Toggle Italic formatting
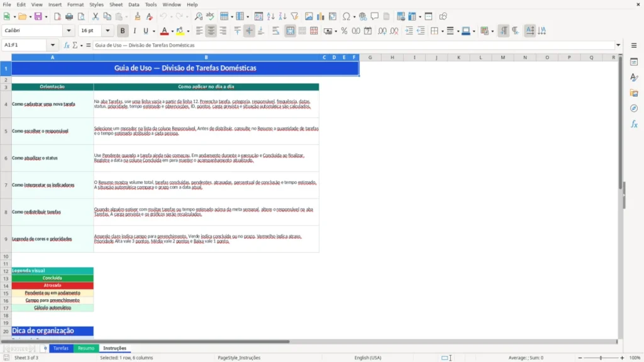This screenshot has height=362, width=644. pyautogui.click(x=135, y=31)
